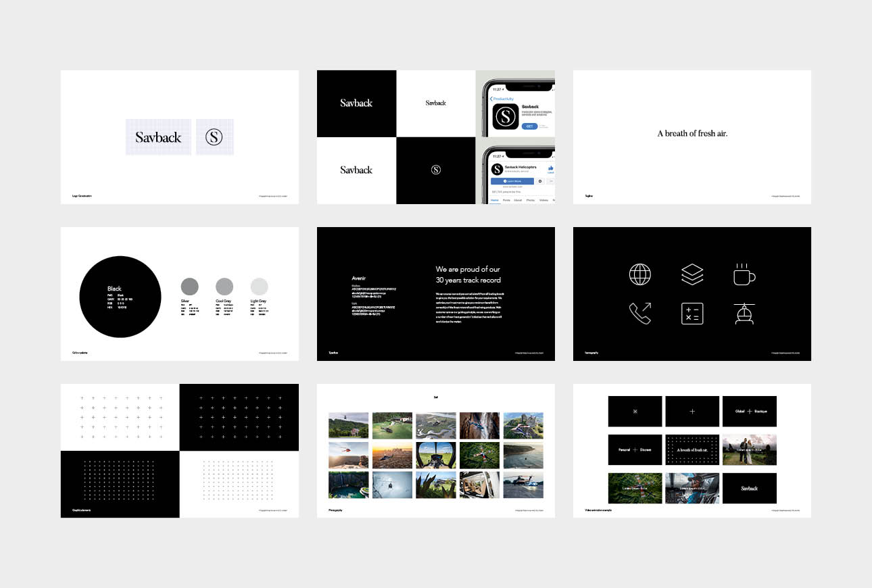Viewport: 872px width, 588px height.
Task: Click the 'A breath of fresh air.' tagline slide text
Action: pos(692,134)
